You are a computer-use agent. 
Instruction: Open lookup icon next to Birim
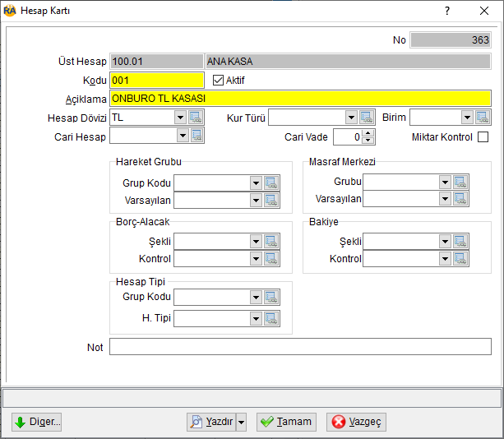(483, 118)
